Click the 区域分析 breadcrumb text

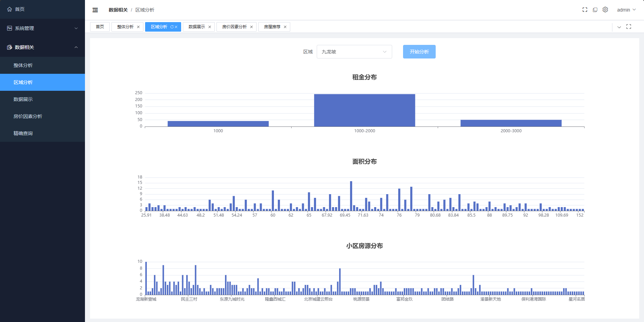coord(145,10)
